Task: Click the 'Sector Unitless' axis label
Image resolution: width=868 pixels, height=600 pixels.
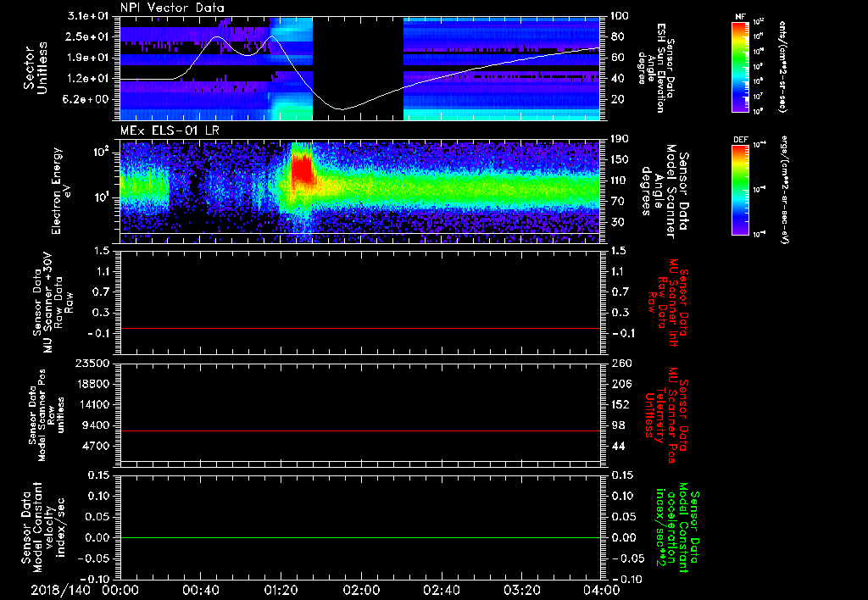Action: click(x=36, y=69)
